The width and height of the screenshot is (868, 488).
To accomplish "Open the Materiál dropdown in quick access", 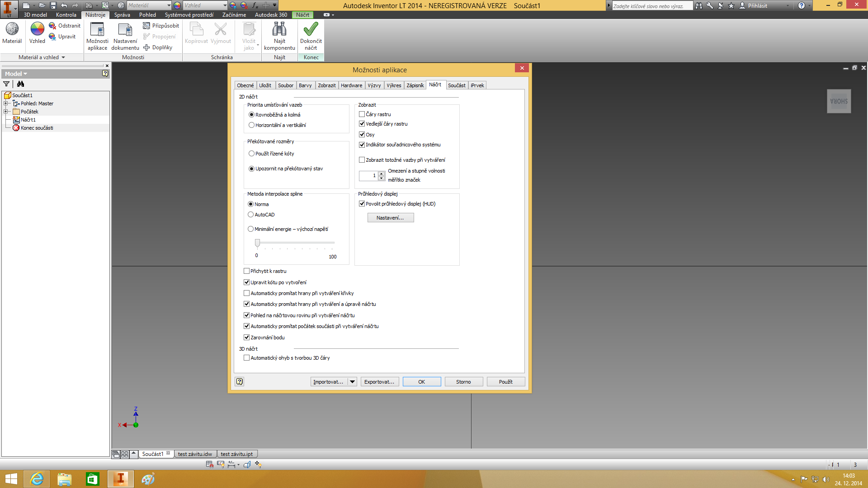I will [169, 5].
